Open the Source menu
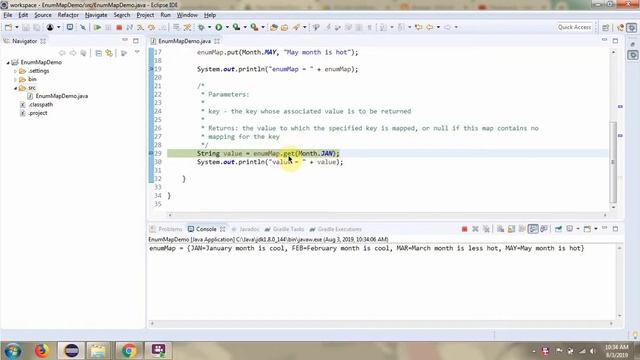640x360 pixels. (x=43, y=15)
